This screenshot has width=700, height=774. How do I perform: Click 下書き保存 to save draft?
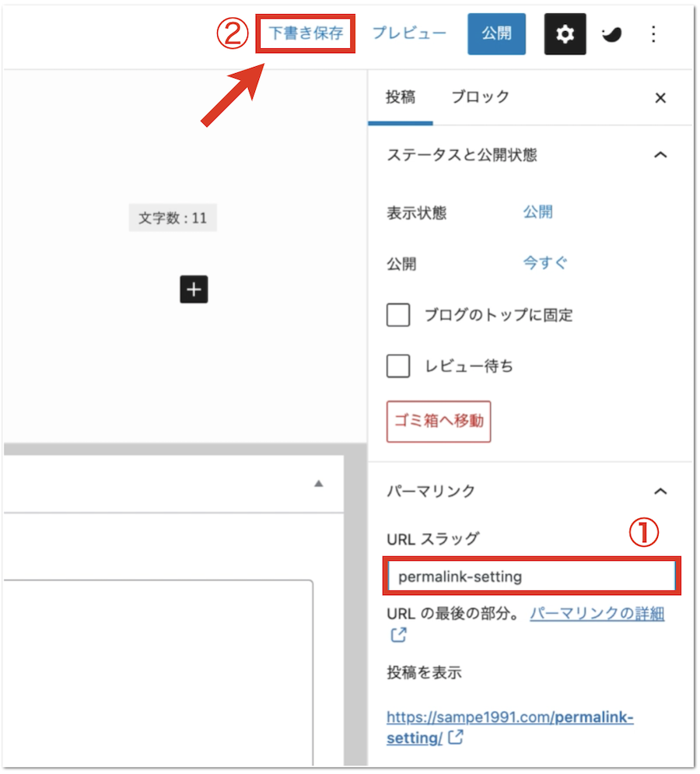coord(306,33)
